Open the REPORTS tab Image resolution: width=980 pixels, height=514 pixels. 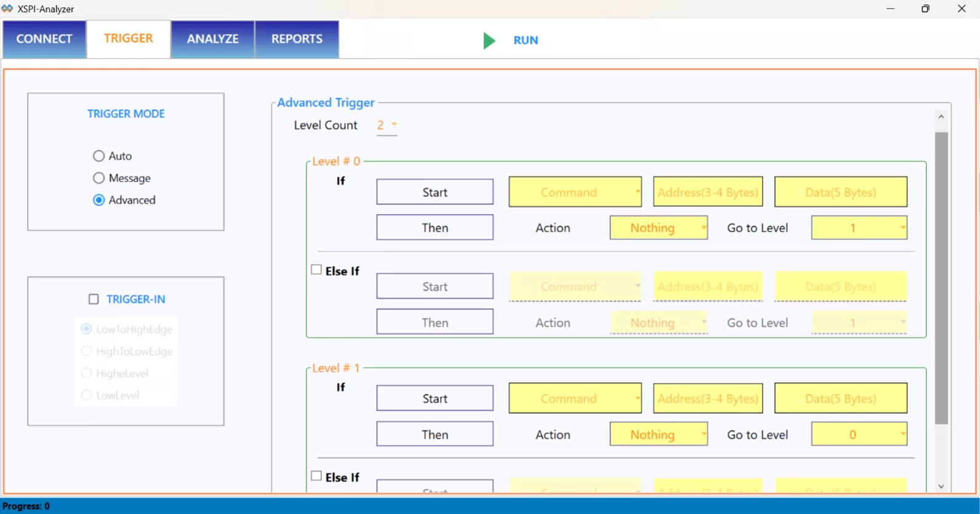tap(297, 39)
